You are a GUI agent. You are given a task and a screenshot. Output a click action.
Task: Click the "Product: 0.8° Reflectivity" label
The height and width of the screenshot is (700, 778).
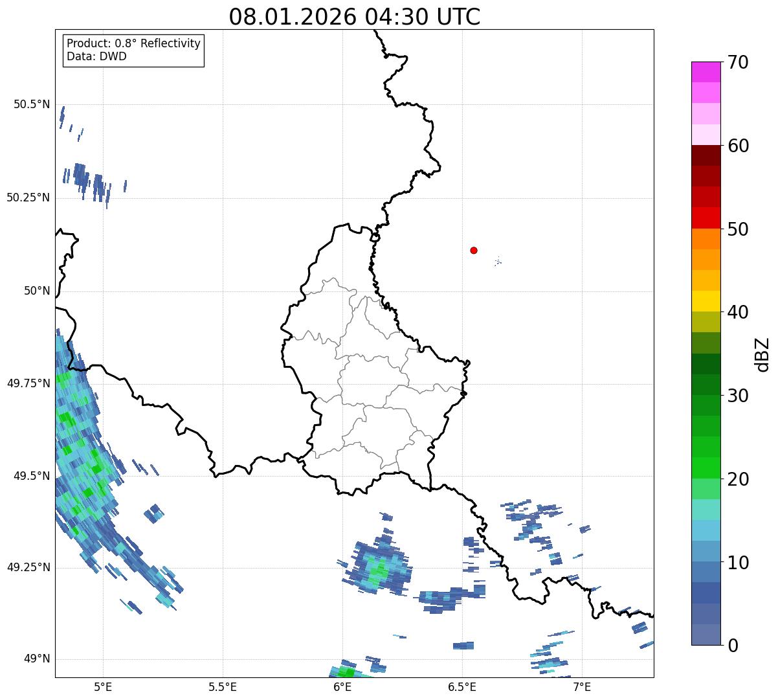[134, 43]
